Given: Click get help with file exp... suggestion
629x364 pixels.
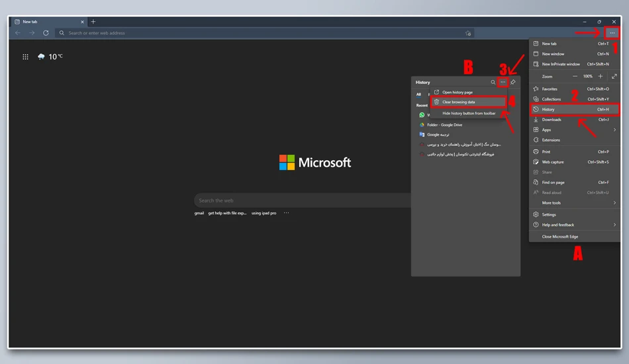Looking at the screenshot, I should pyautogui.click(x=227, y=213).
